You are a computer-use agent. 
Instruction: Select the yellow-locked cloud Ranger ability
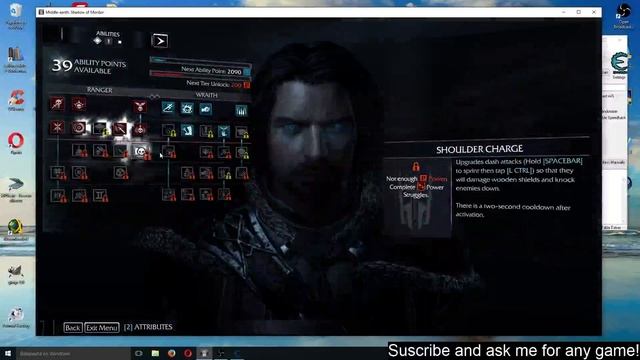point(100,129)
